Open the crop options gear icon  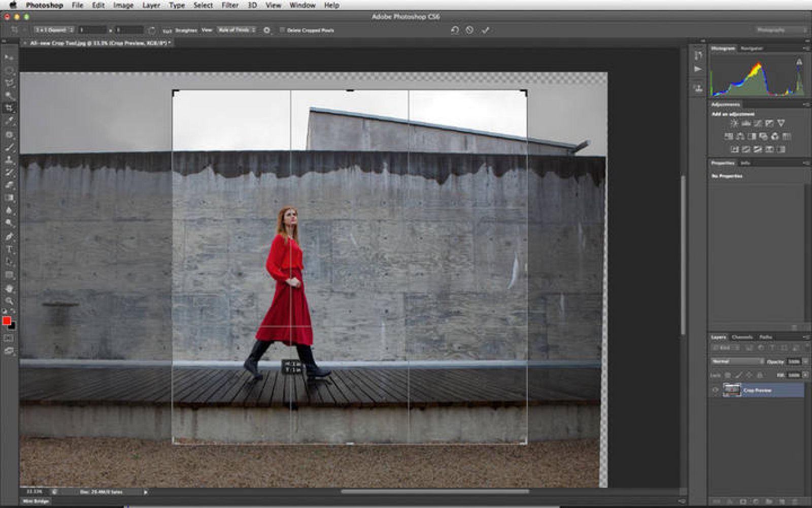pyautogui.click(x=266, y=30)
